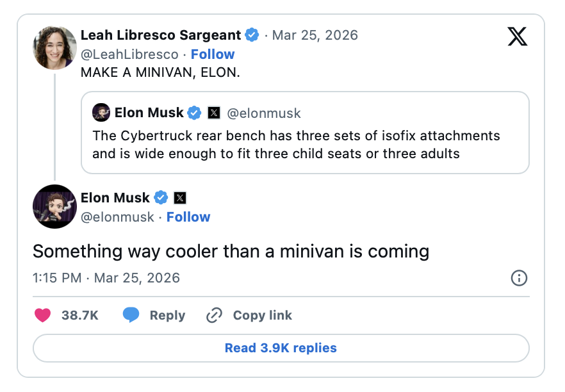Click the X logo in the top-right corner
This screenshot has width=565, height=392.
tap(517, 37)
